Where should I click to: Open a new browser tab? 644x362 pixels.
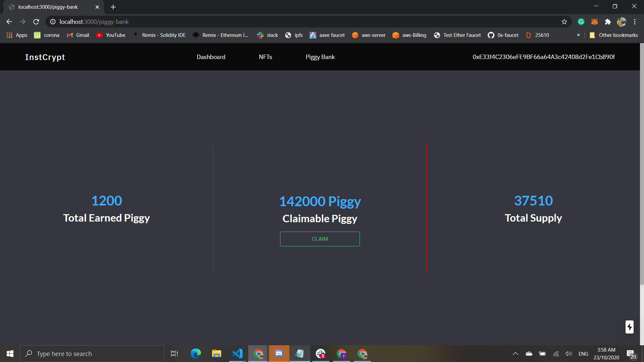point(113,7)
